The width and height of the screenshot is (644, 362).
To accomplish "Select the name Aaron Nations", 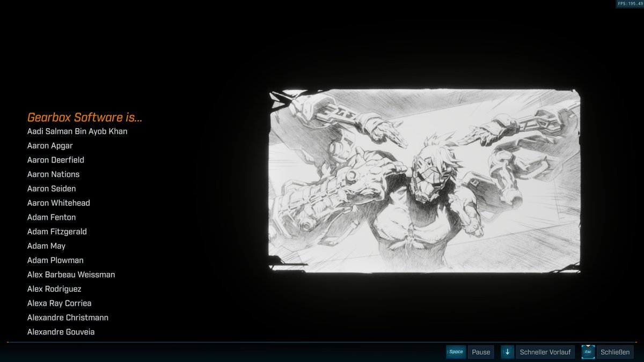I will (53, 174).
